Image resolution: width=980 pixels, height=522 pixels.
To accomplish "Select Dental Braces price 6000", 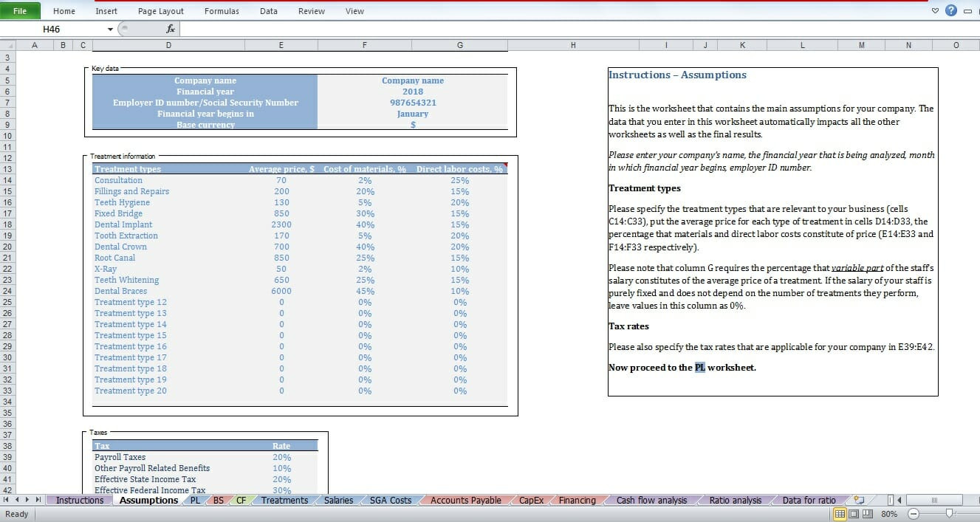I will pos(281,291).
